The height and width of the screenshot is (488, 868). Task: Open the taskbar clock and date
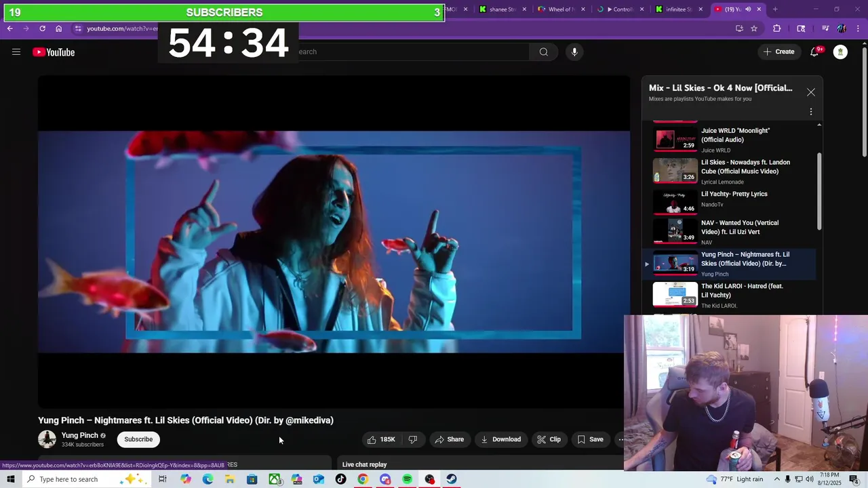[830, 479]
